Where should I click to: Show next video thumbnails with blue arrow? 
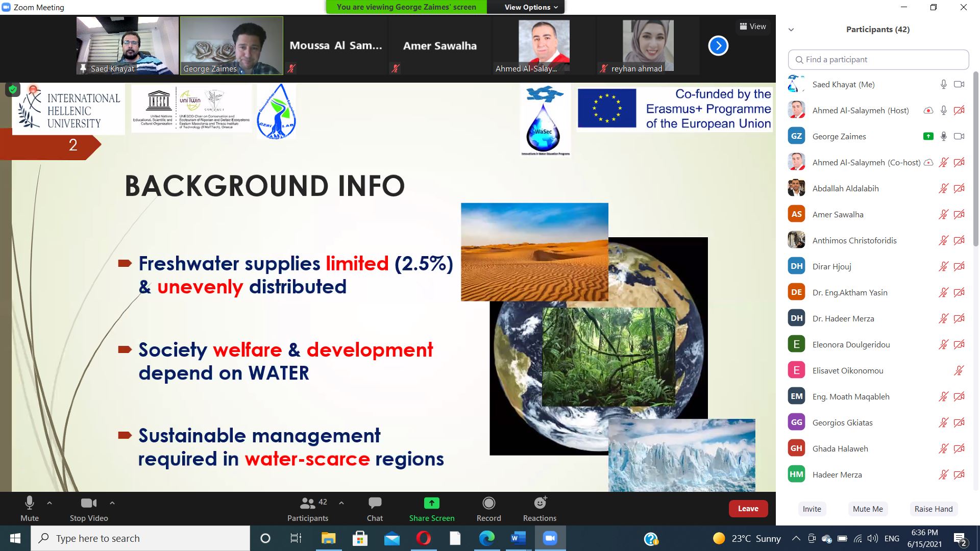click(718, 46)
